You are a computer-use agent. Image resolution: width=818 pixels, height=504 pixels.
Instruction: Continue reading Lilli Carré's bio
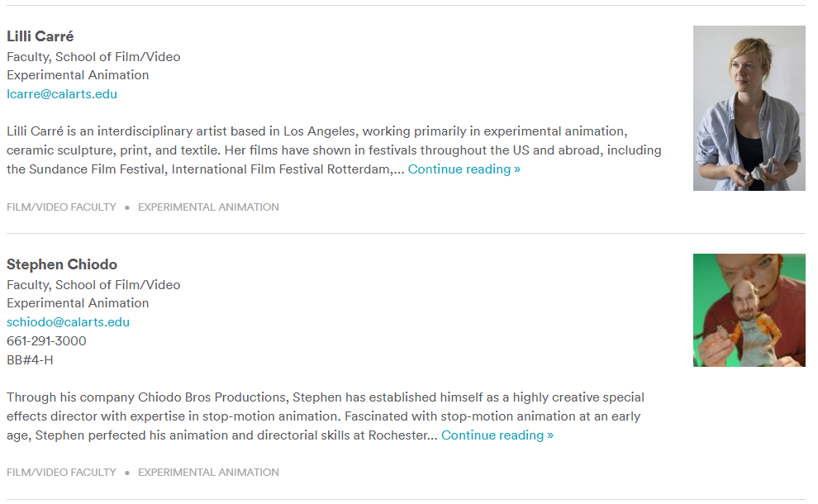[x=464, y=169]
